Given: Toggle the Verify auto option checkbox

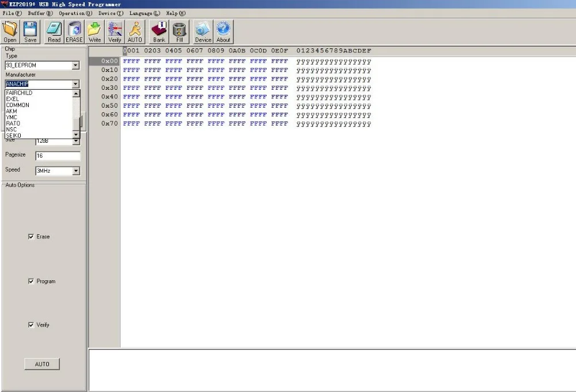Looking at the screenshot, I should point(31,325).
